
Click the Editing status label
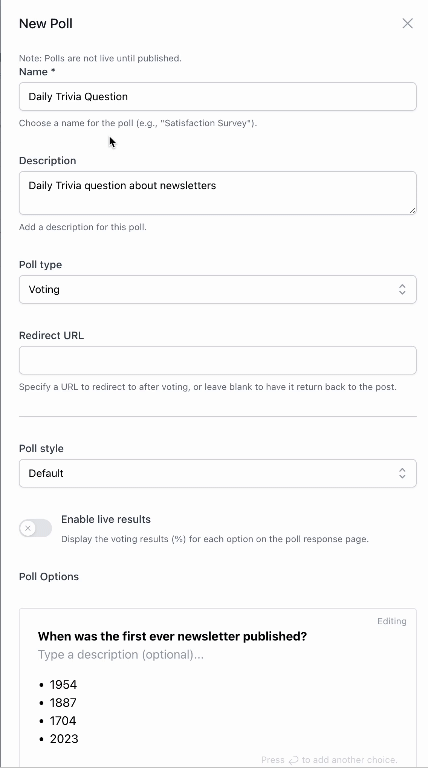(x=392, y=621)
